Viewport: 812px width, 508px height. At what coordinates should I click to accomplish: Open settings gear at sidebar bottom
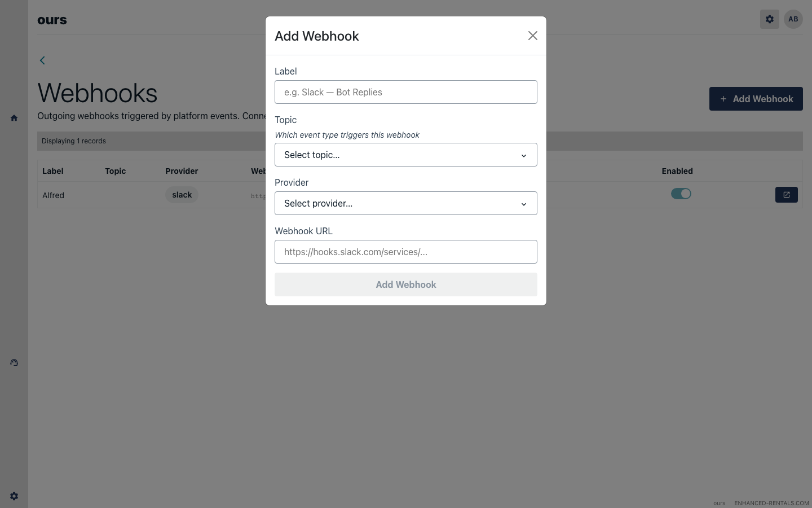click(14, 496)
